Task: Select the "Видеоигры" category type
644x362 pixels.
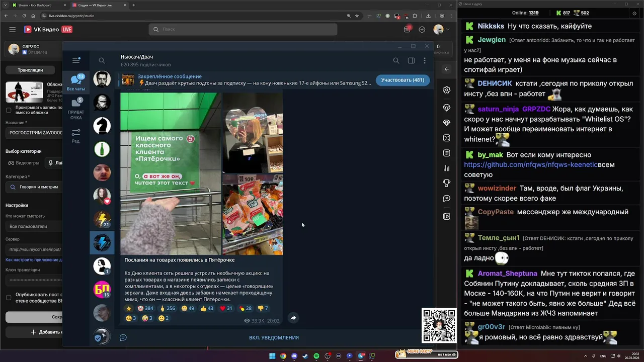Action: [24, 163]
